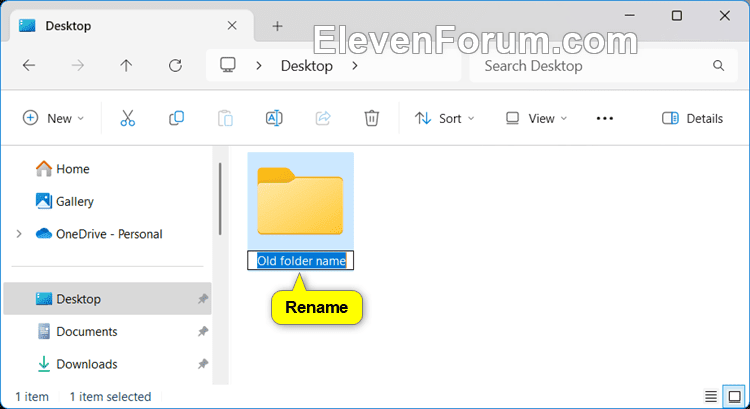Click the Share icon in toolbar
Screen dimensions: 750x409
(323, 118)
